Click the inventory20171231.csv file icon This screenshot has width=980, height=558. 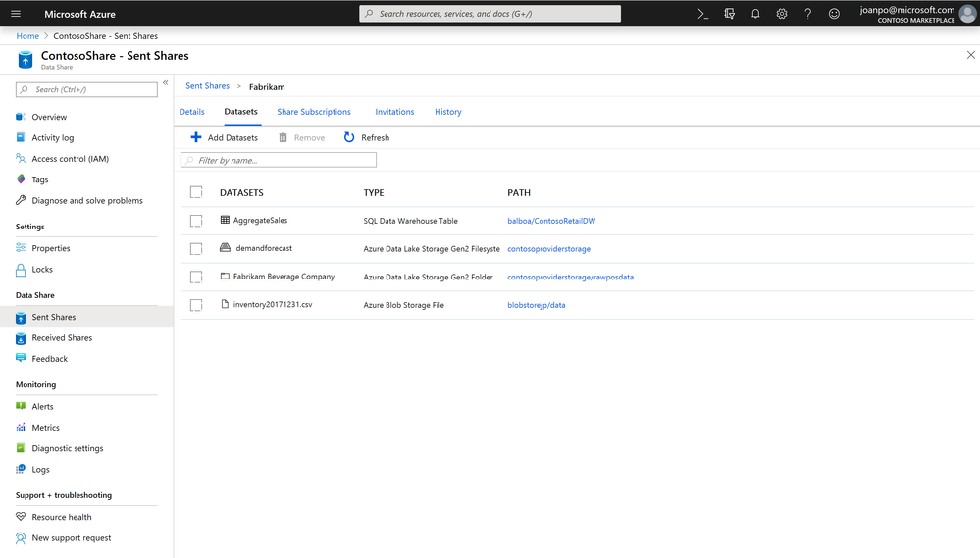point(225,304)
